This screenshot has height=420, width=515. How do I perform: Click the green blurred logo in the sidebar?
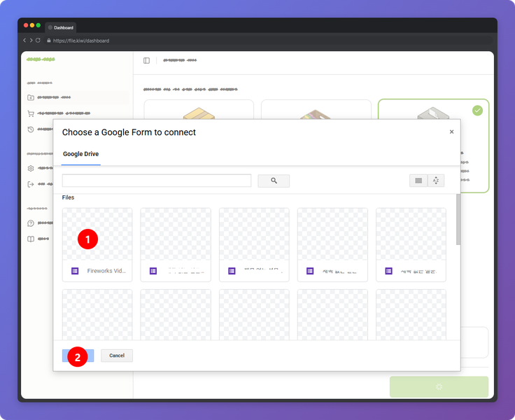point(41,59)
